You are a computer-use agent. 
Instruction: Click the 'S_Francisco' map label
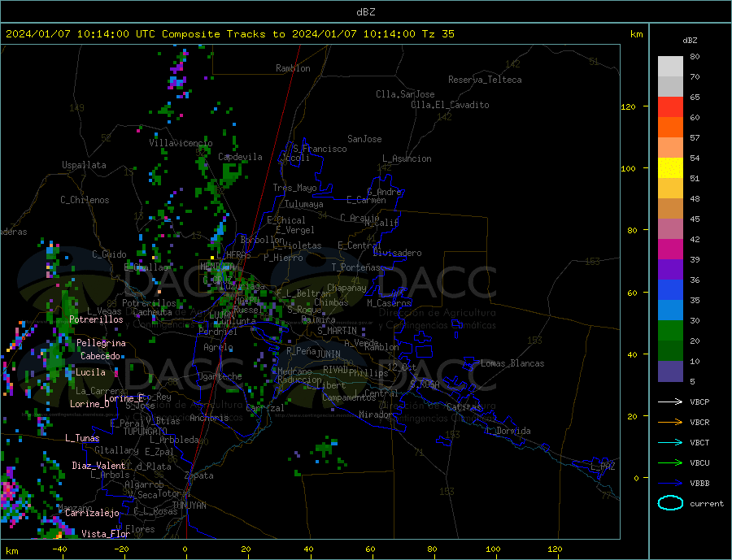320,149
